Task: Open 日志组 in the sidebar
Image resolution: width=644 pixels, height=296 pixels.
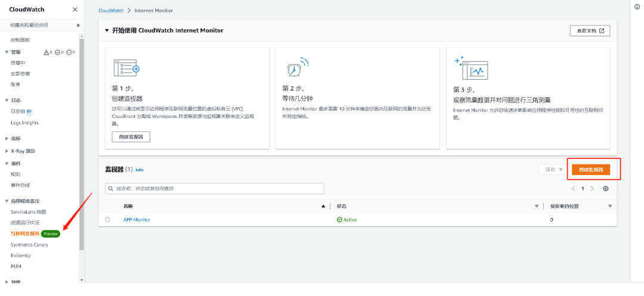Action: click(x=18, y=111)
